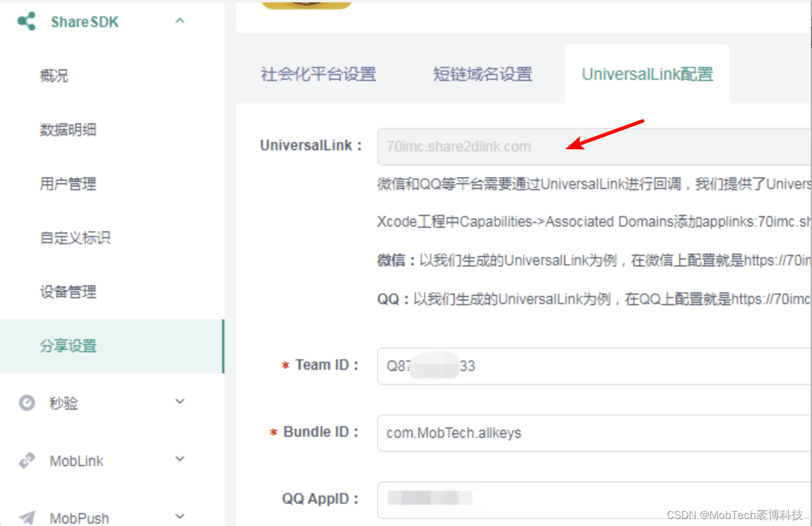Click the Team ID input field
This screenshot has width=812, height=526.
[594, 366]
